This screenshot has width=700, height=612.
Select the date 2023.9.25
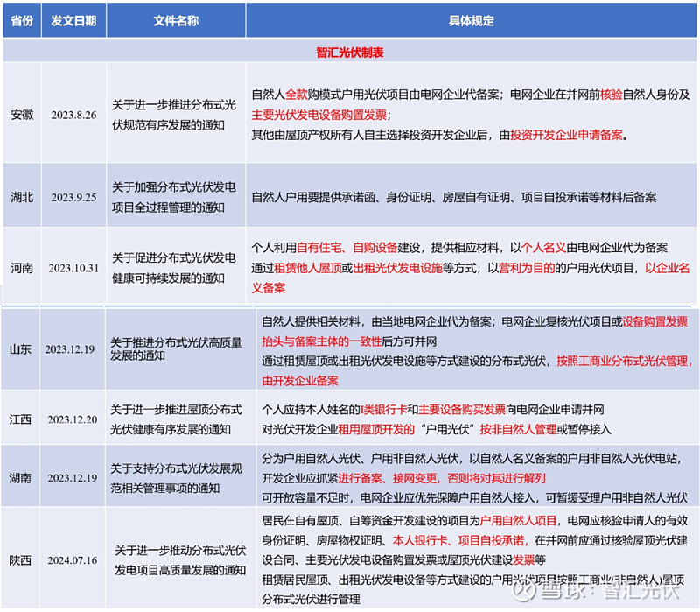tap(73, 197)
